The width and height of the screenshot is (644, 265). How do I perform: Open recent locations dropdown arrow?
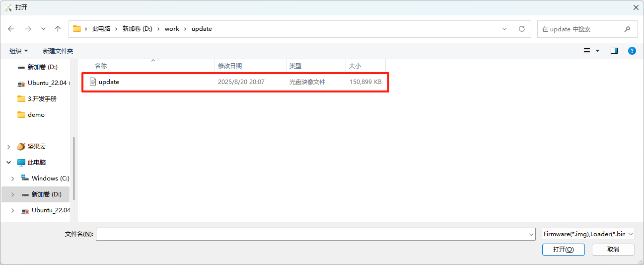click(43, 29)
